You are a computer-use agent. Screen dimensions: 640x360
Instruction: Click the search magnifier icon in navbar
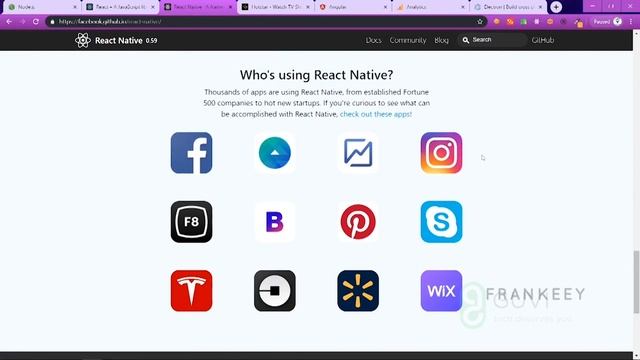pos(466,40)
